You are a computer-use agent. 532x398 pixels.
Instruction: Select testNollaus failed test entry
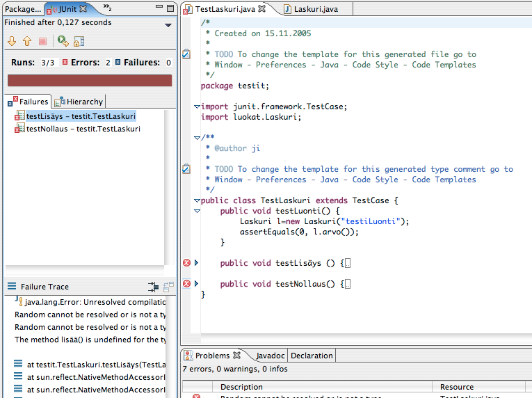[x=77, y=129]
